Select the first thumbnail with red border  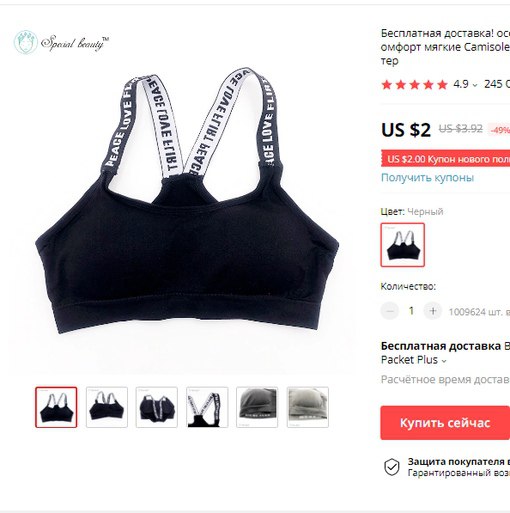(56, 407)
